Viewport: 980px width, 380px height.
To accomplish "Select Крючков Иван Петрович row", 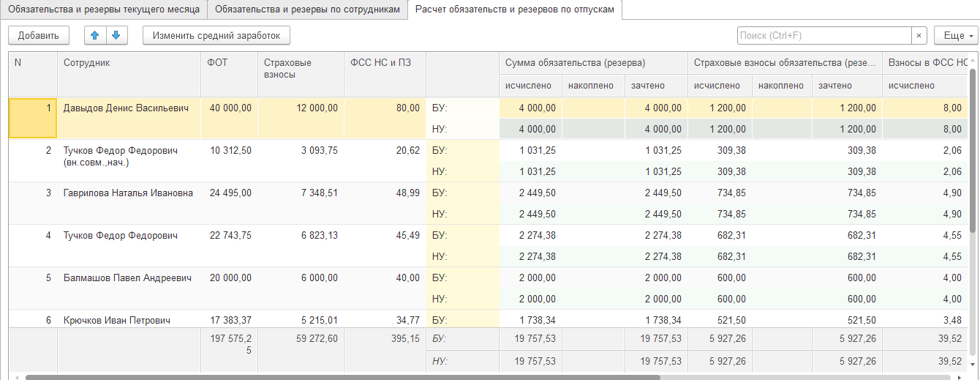I will pyautogui.click(x=117, y=321).
